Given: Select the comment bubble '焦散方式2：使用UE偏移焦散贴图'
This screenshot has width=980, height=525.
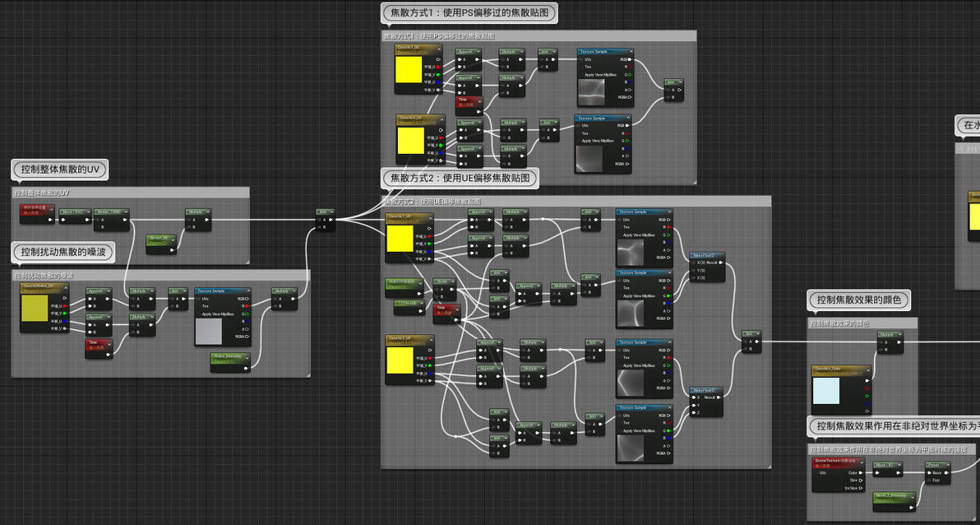Looking at the screenshot, I should (x=460, y=179).
